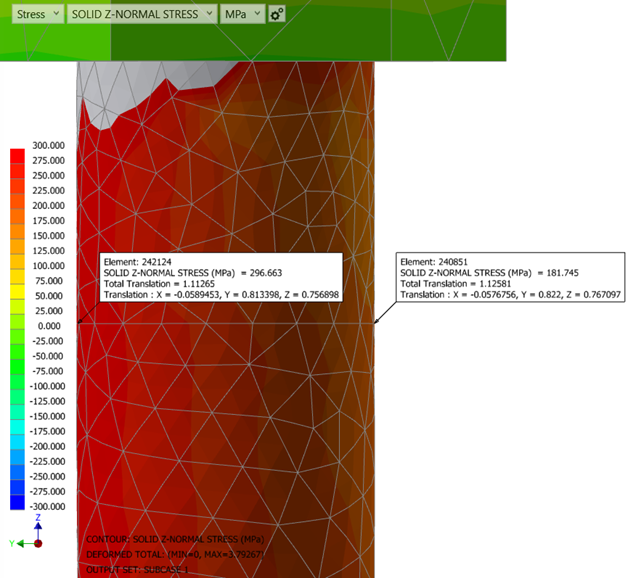The height and width of the screenshot is (578, 628).
Task: Click the red origin dot of triad
Action: 38,543
